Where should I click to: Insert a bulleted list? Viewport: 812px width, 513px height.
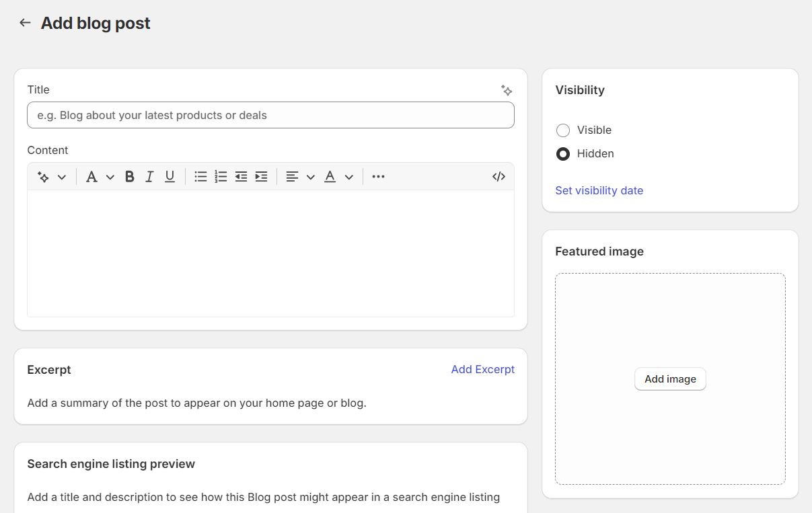(200, 176)
